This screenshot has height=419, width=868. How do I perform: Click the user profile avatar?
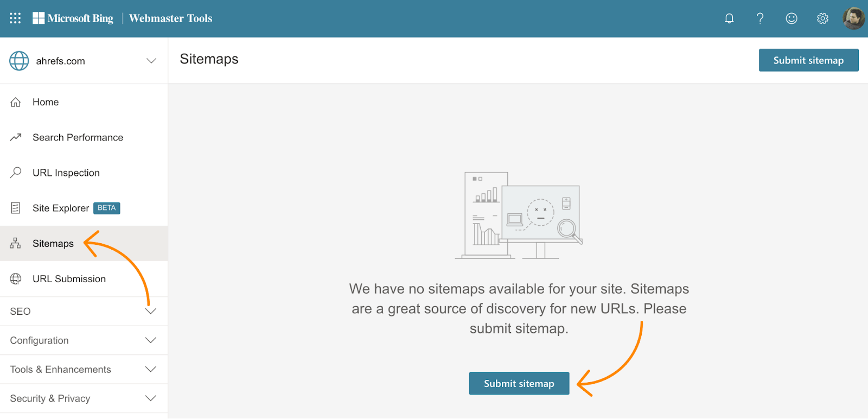(x=853, y=18)
